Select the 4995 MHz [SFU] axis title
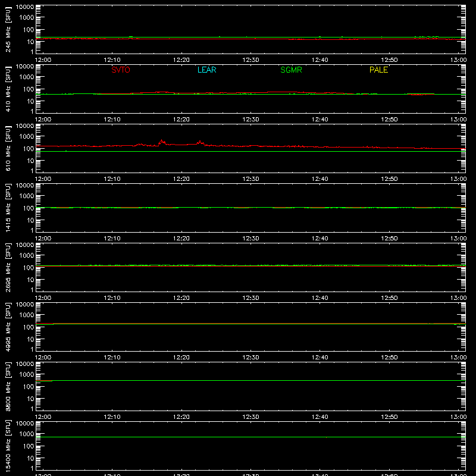Image resolution: width=476 pixels, height=476 pixels. pyautogui.click(x=8, y=327)
